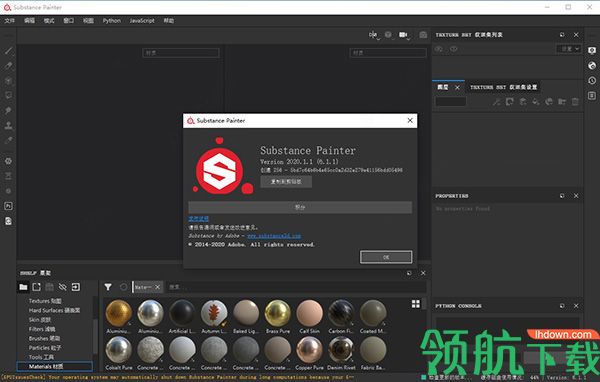This screenshot has width=600, height=382.
Task: Select Copper Pure material thumbnail
Action: point(309,349)
